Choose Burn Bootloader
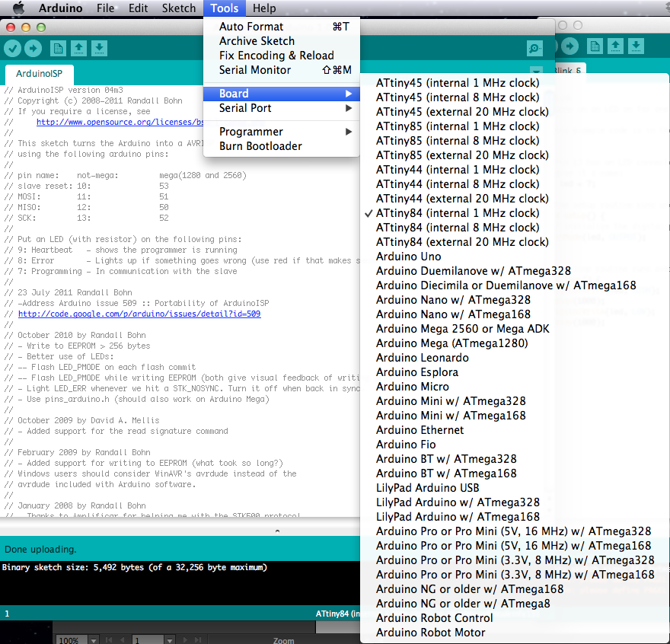The height and width of the screenshot is (644, 670). pos(282,146)
